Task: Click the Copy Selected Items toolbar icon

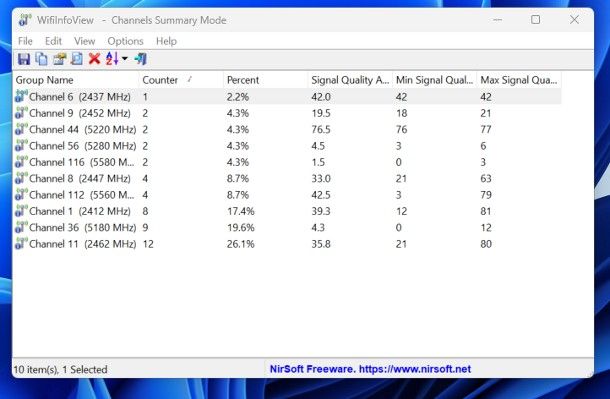Action: click(x=41, y=59)
